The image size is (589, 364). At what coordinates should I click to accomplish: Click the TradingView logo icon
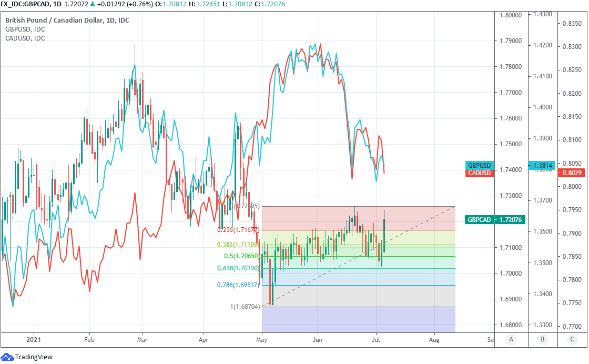tap(7, 357)
